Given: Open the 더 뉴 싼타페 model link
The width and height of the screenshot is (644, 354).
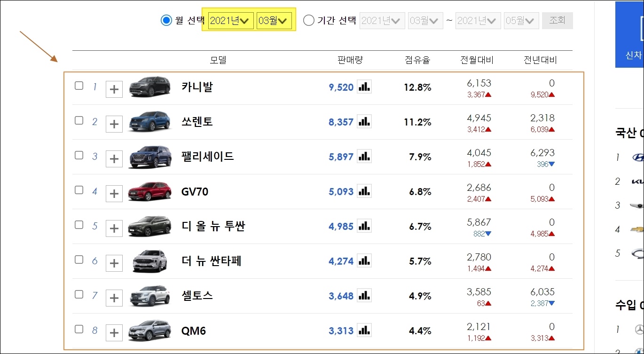Looking at the screenshot, I should (x=211, y=261).
